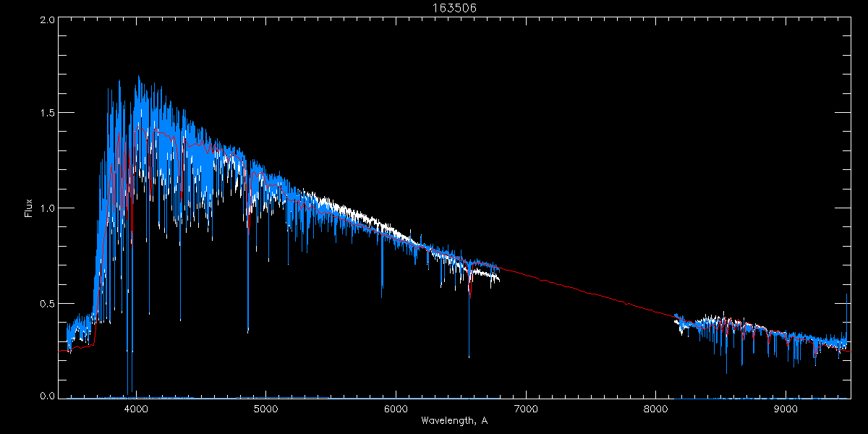Click the 6000 wavelength tick label

pyautogui.click(x=396, y=408)
